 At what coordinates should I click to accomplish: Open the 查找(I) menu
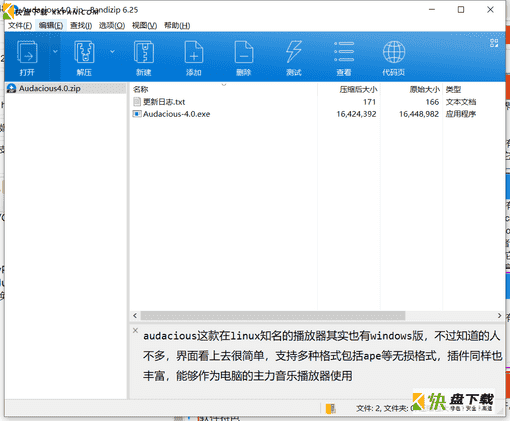click(81, 25)
